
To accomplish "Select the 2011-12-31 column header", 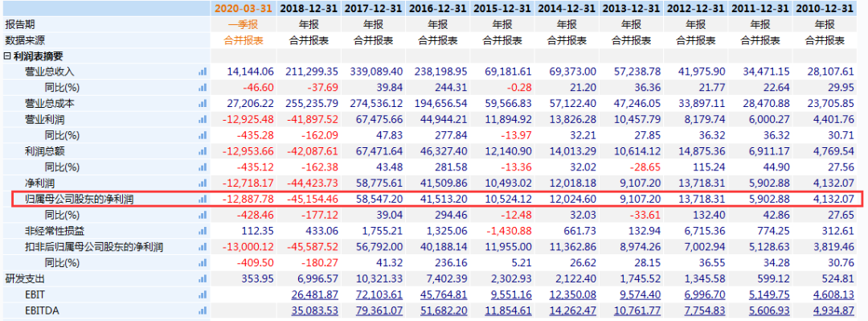I will tap(760, 8).
